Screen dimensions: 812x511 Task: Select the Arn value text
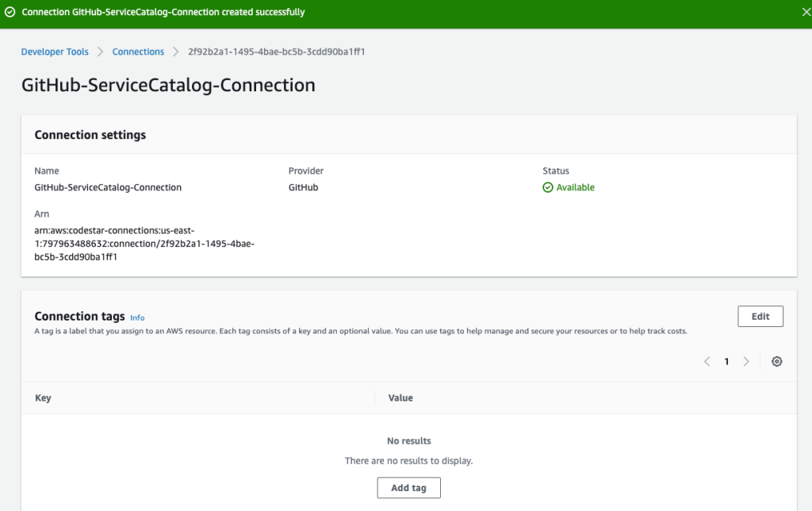144,244
